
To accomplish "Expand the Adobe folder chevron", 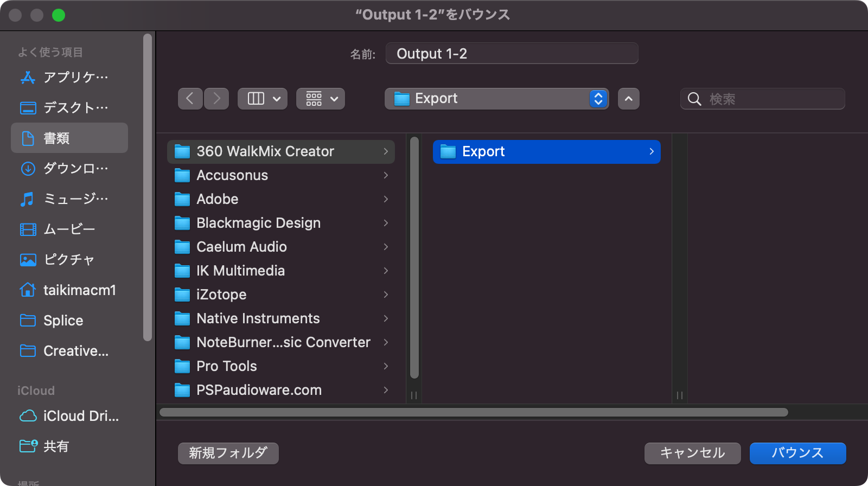I will pyautogui.click(x=386, y=199).
